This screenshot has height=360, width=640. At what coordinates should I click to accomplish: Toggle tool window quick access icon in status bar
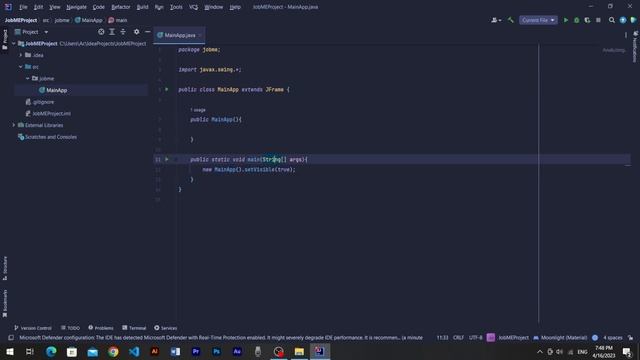pyautogui.click(x=11, y=338)
